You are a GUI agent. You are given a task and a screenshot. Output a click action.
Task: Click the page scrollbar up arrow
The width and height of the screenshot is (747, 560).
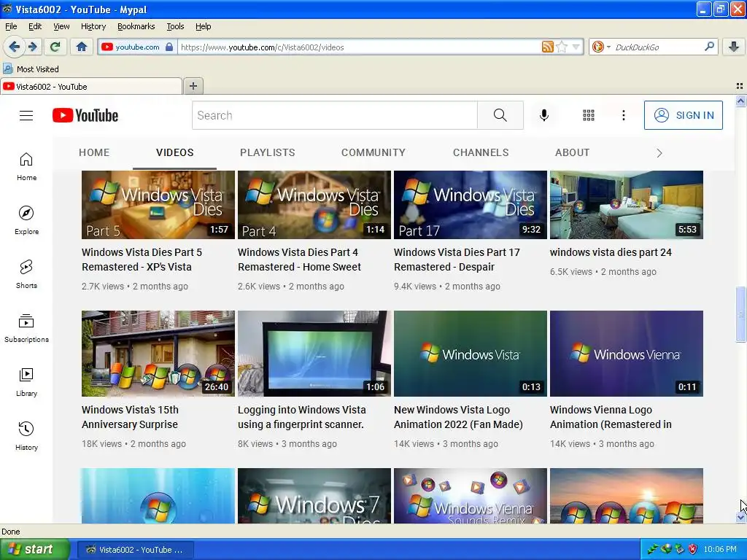[x=740, y=101]
